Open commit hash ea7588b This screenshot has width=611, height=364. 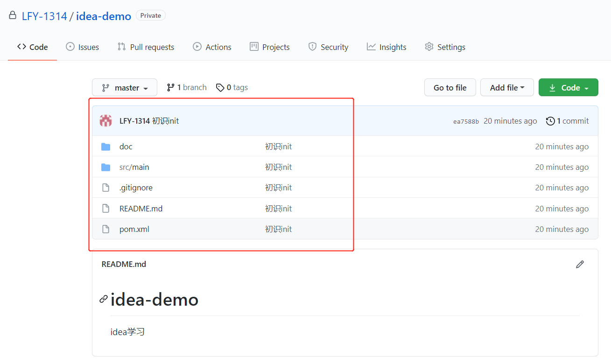(466, 121)
